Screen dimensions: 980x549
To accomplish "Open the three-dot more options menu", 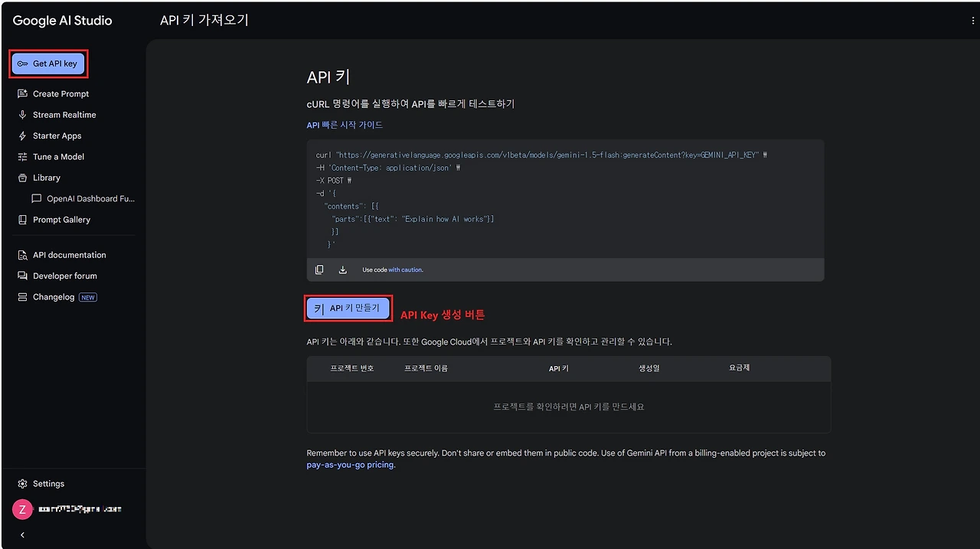I will [973, 21].
